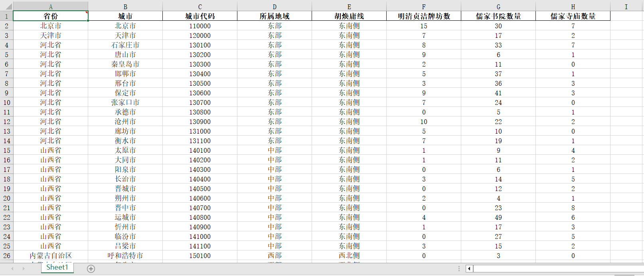Select the 唐山市 city cell
The image size is (644, 276).
pos(125,55)
